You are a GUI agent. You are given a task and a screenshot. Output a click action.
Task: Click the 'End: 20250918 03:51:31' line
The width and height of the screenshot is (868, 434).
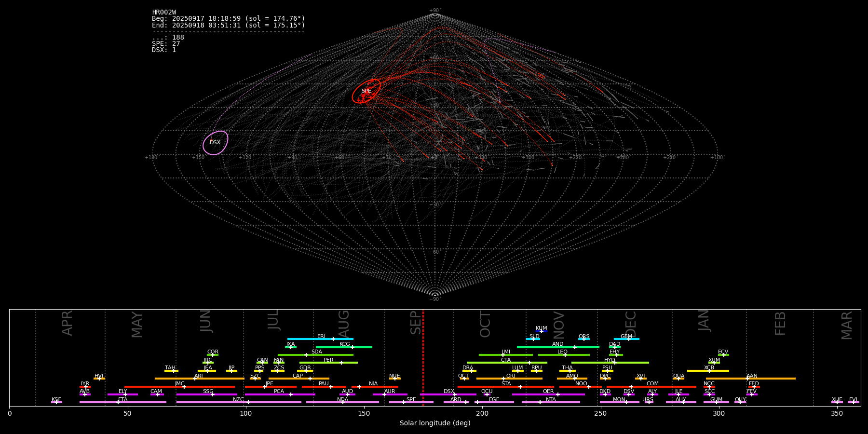[x=229, y=25]
